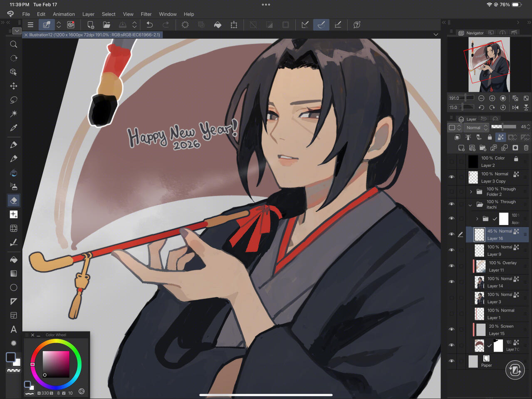Toggle visibility of Layer 11
Image resolution: width=532 pixels, height=399 pixels.
point(452,266)
